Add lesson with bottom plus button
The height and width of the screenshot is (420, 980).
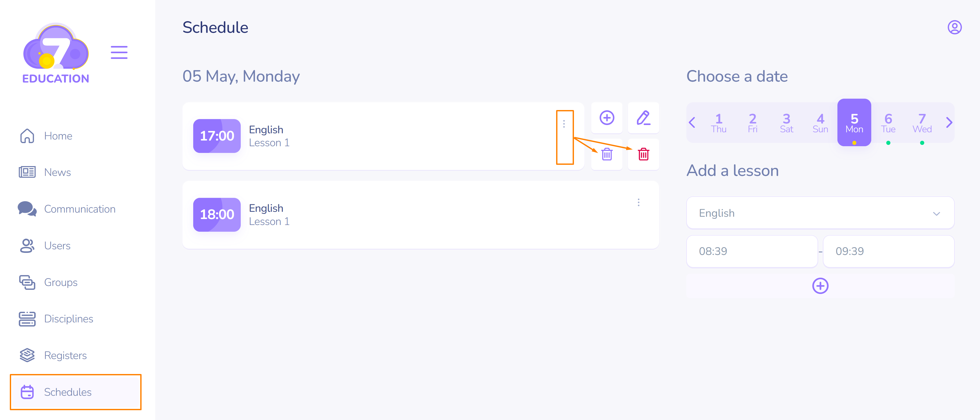820,286
